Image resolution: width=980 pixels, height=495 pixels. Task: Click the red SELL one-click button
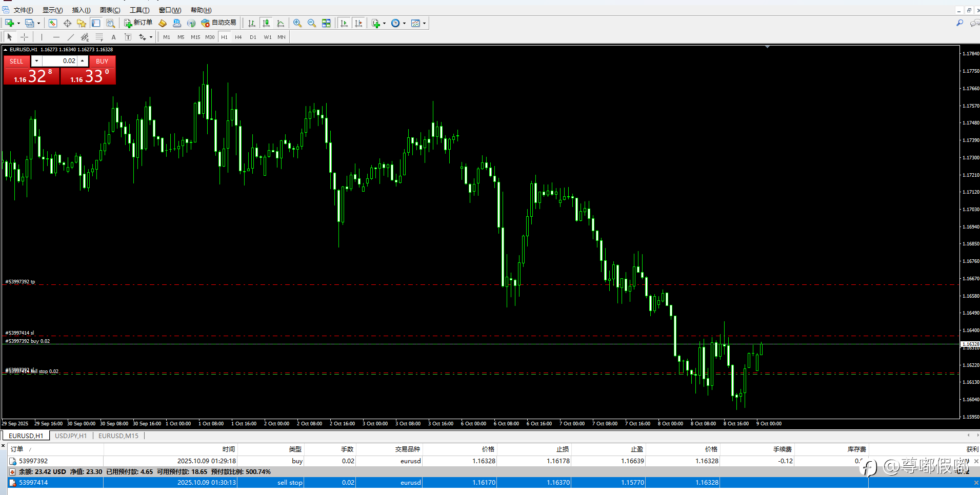(x=16, y=61)
